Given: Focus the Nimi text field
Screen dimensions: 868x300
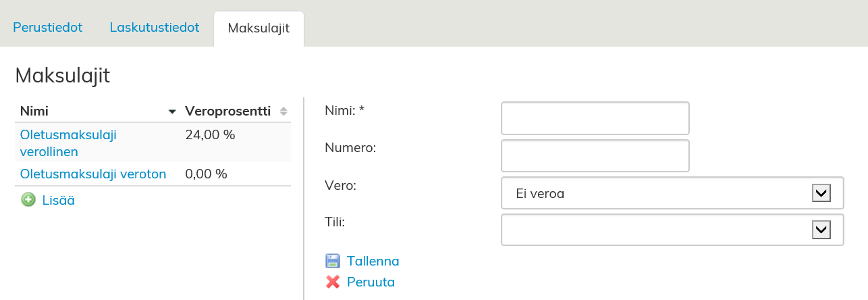Looking at the screenshot, I should [595, 119].
